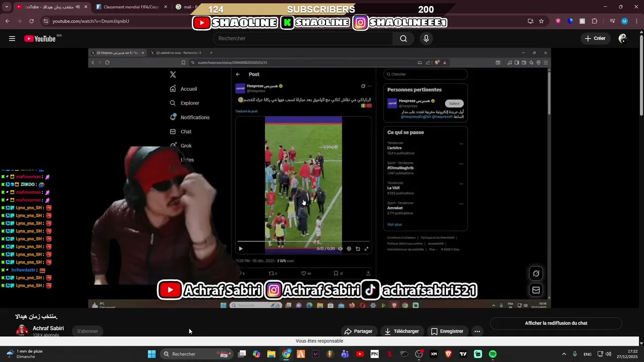Open the YouTube app taskbar icon
This screenshot has width=644, height=362.
click(360, 354)
